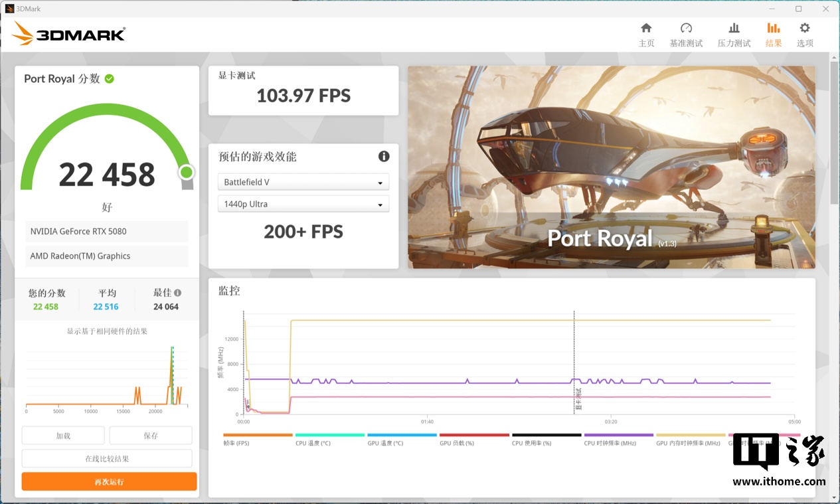Click the 200+ FPS estimated performance value
This screenshot has height=504, width=840.
tap(303, 232)
